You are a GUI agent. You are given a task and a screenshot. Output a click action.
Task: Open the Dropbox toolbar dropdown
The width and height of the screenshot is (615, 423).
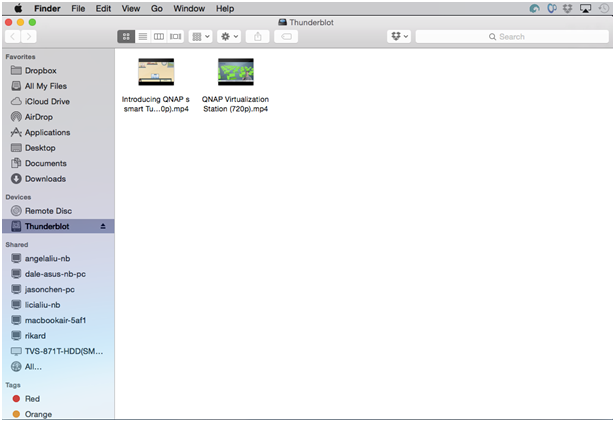pos(399,36)
